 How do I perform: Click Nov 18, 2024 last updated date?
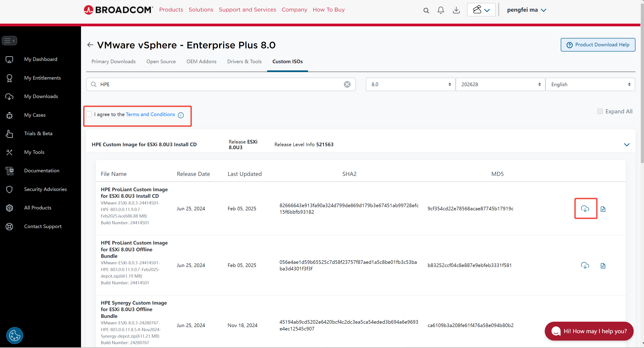tap(242, 325)
